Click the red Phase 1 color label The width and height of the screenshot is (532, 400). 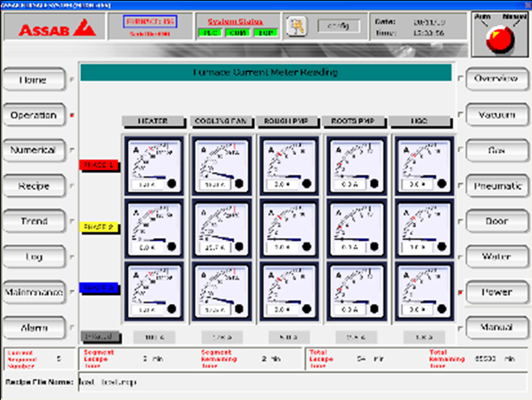point(98,165)
